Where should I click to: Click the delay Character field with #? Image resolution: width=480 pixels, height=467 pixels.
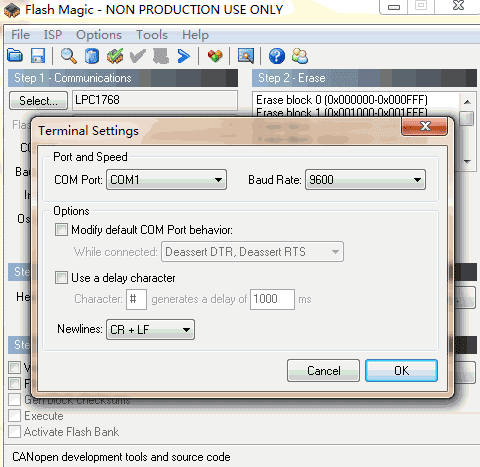pyautogui.click(x=136, y=299)
